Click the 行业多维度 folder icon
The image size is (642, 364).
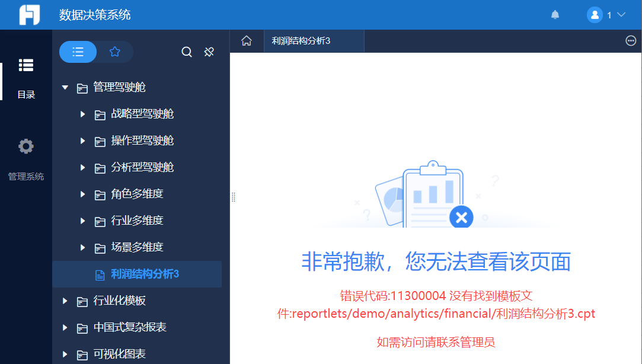[100, 222]
